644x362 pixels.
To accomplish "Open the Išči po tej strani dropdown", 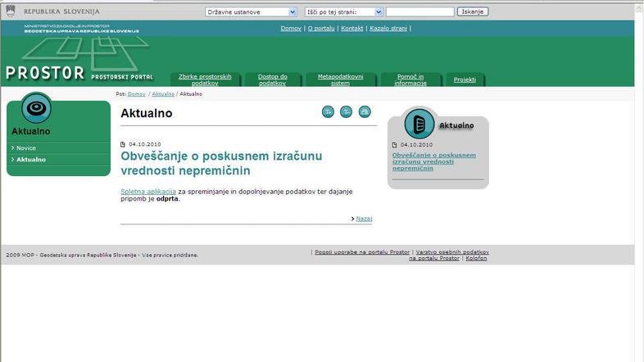I will coord(344,12).
